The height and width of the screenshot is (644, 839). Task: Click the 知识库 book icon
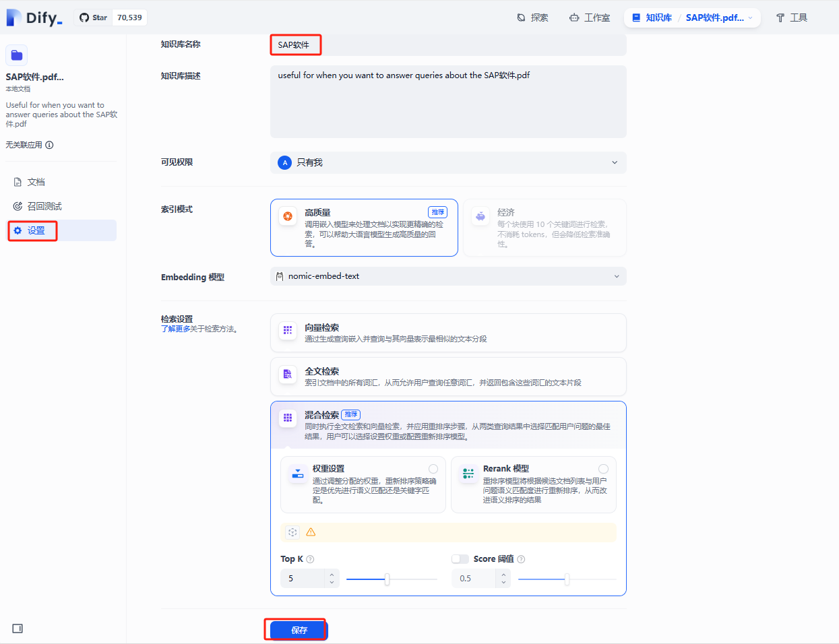click(636, 18)
